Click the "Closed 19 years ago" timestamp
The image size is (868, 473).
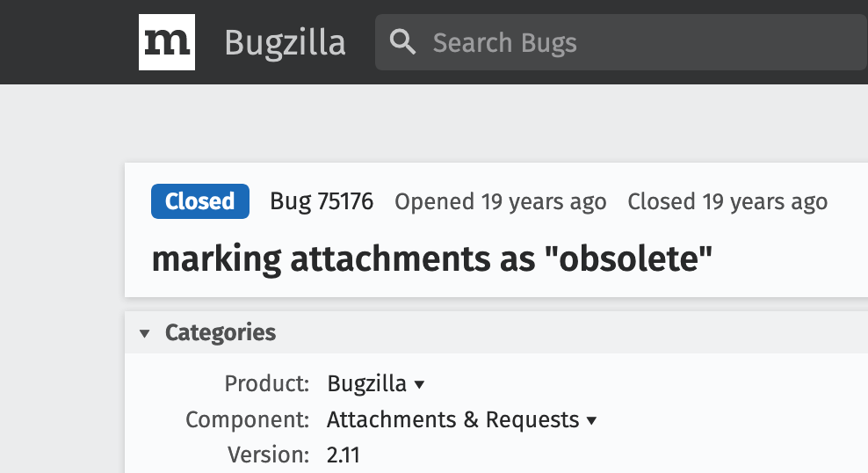727,201
